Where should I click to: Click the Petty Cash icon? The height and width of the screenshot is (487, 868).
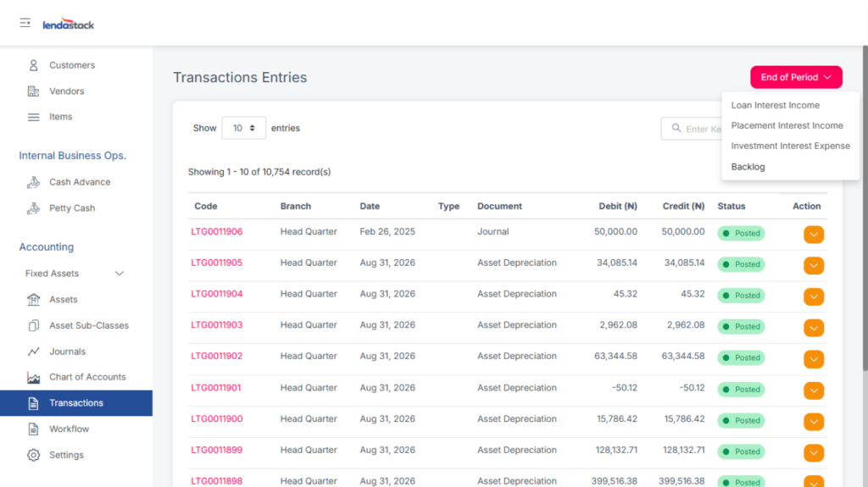click(34, 208)
